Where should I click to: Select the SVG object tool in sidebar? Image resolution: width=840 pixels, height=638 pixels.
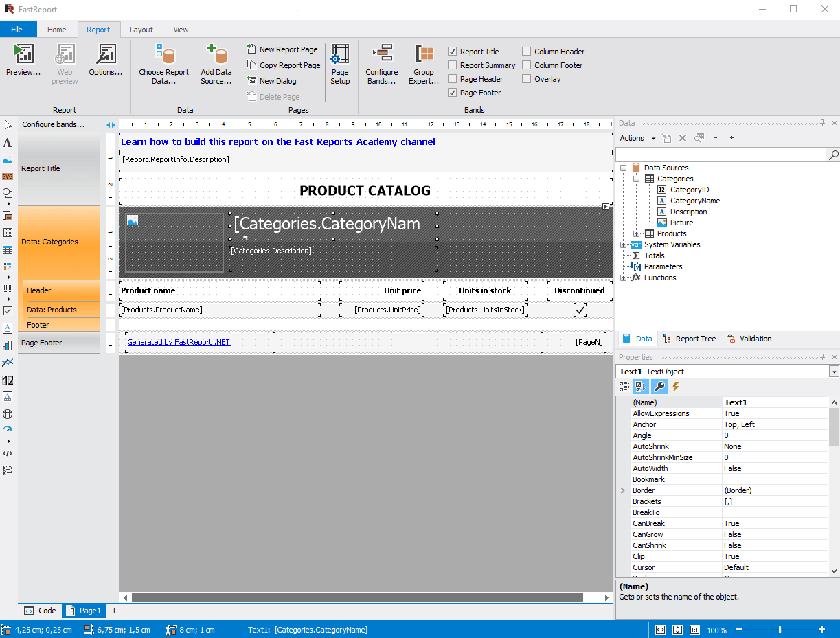[8, 176]
